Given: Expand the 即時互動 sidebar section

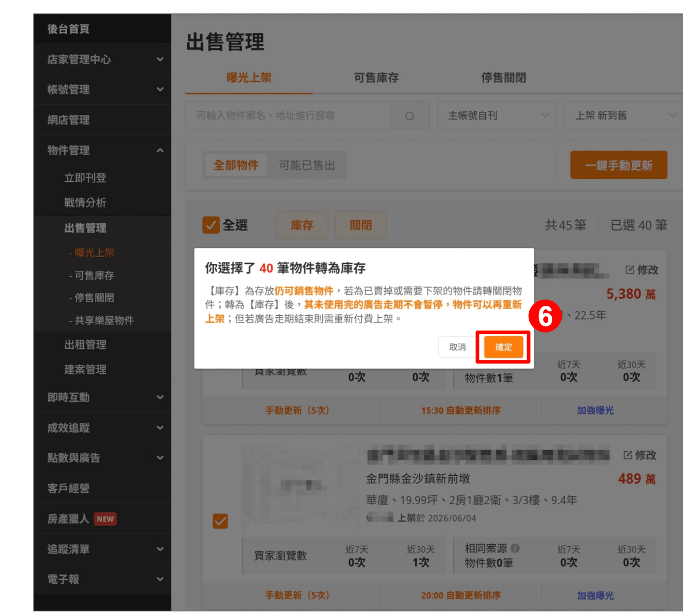Looking at the screenshot, I should pyautogui.click(x=102, y=397).
